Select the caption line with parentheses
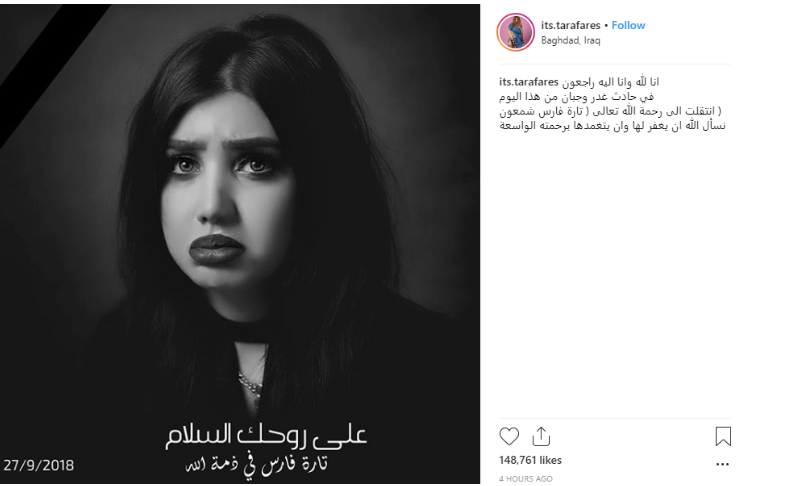Viewport: 803px width, 486px height. click(x=610, y=111)
